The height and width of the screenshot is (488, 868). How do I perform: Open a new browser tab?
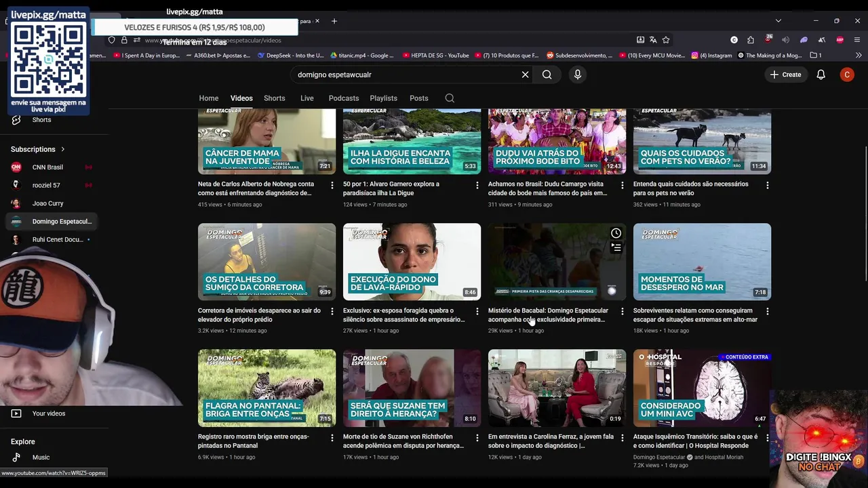point(334,21)
